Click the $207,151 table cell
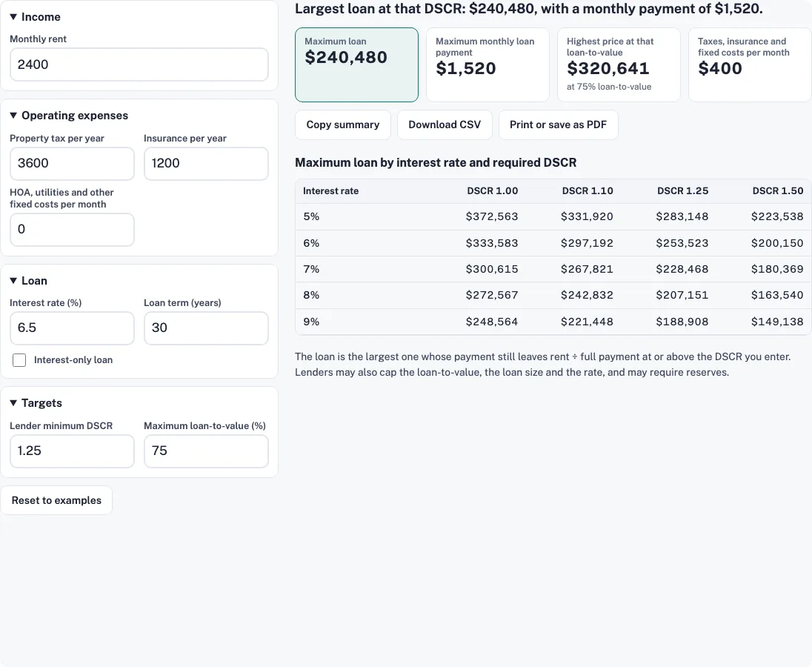Image resolution: width=812 pixels, height=667 pixels. click(x=682, y=295)
